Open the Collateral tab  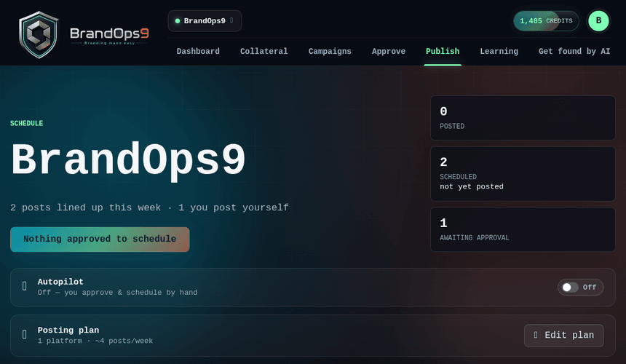pyautogui.click(x=264, y=51)
